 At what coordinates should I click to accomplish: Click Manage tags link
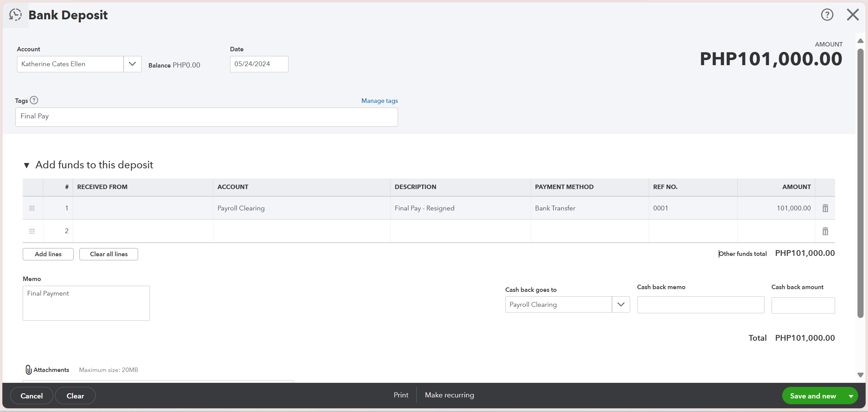379,101
